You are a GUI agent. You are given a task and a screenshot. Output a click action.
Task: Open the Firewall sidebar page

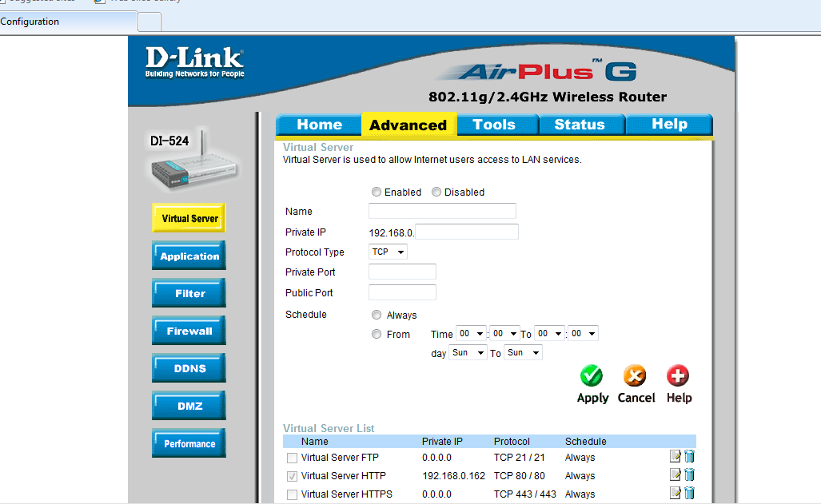click(x=189, y=330)
